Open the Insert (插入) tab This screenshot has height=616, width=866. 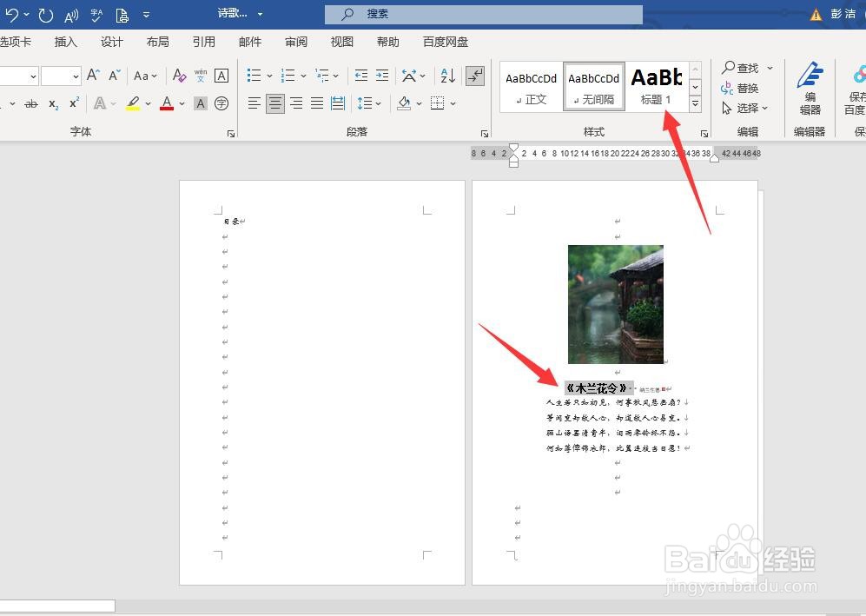(x=66, y=42)
